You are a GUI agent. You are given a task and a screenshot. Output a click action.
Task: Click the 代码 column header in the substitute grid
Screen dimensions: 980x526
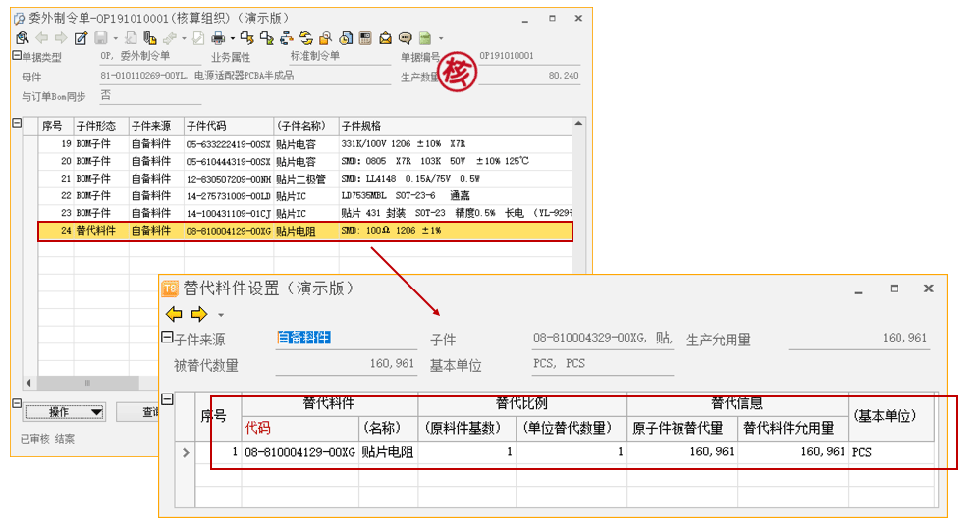(x=258, y=428)
